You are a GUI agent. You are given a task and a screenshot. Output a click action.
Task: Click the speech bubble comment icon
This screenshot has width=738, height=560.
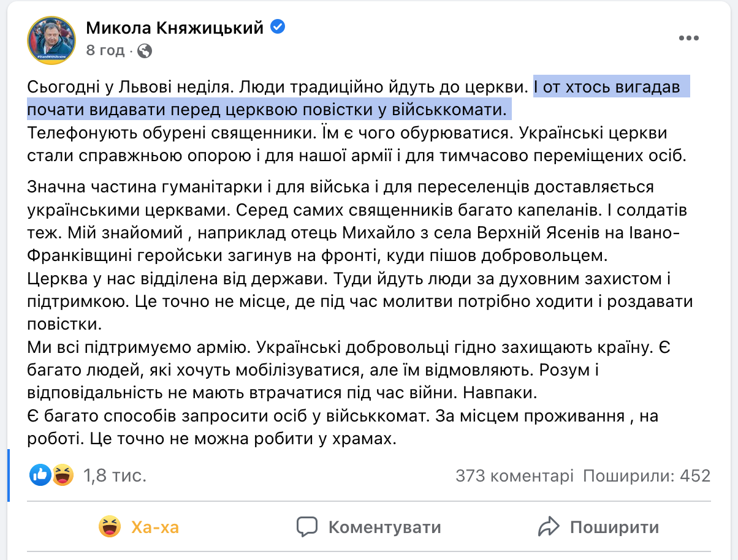point(306,527)
